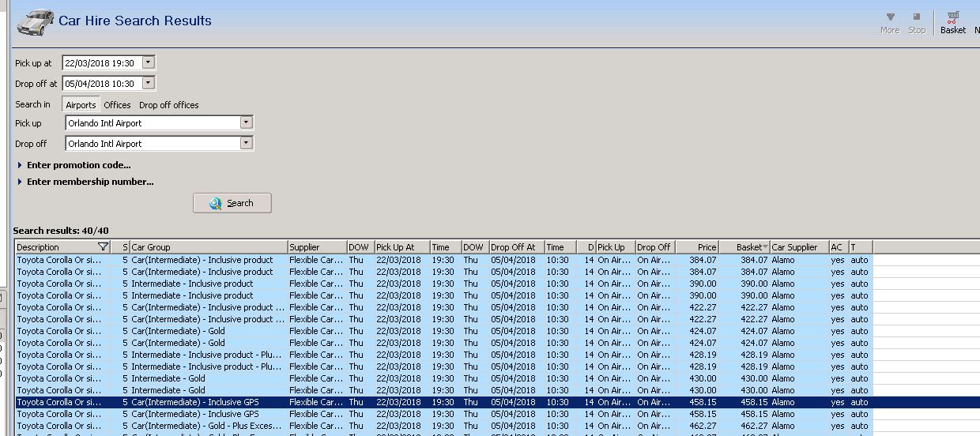Viewport: 980px width, 436px height.
Task: Switch to Offices search option
Action: pyautogui.click(x=117, y=105)
